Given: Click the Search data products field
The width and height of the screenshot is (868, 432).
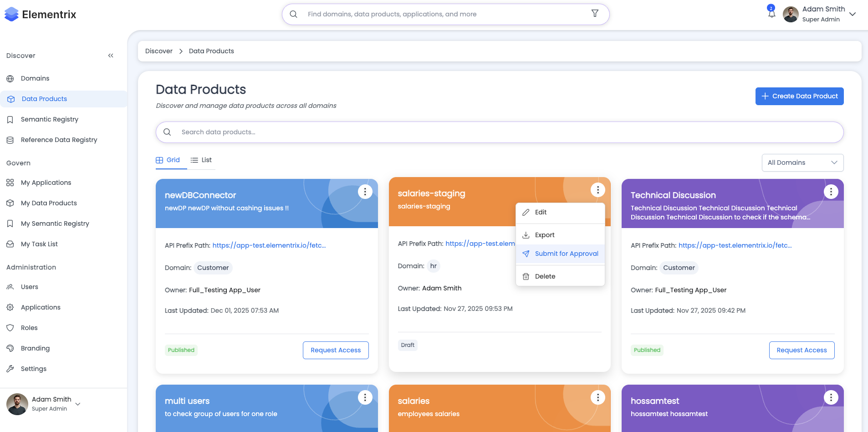Looking at the screenshot, I should (499, 132).
